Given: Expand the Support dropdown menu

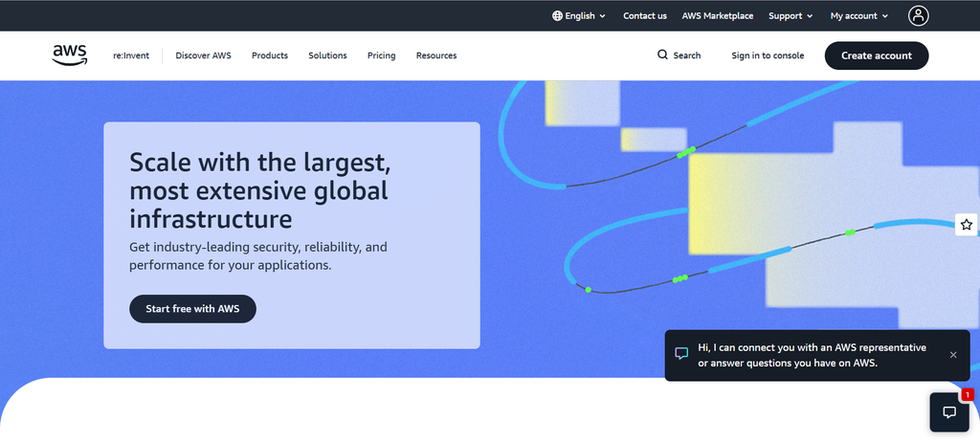Looking at the screenshot, I should tap(791, 15).
